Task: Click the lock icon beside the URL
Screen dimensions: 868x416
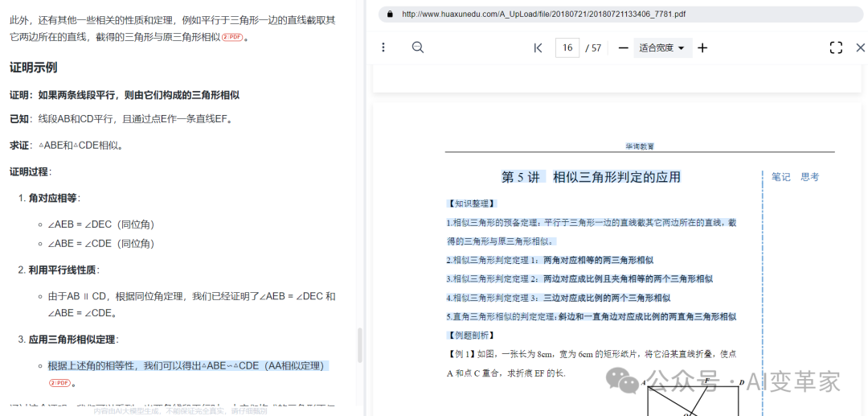Action: tap(390, 14)
